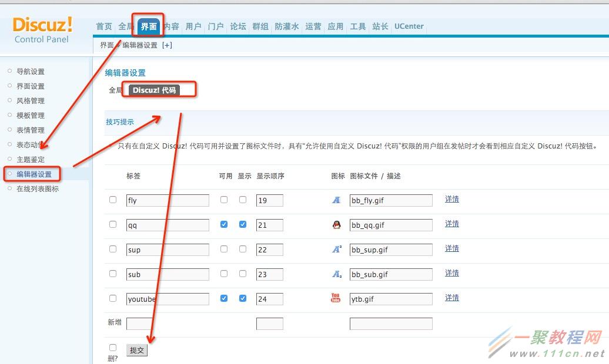This screenshot has width=609, height=364.
Task: Enable the 显示 checkbox for sup
Action: [x=243, y=249]
